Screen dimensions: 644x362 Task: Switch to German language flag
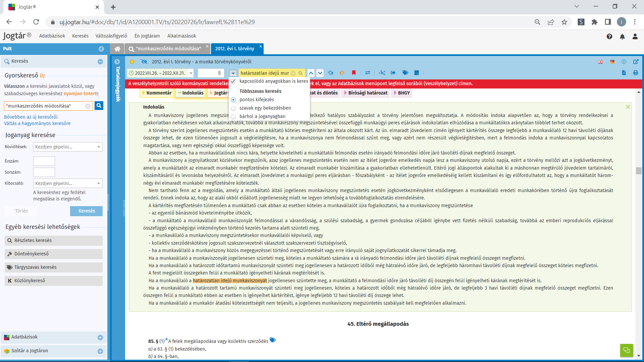click(x=612, y=62)
